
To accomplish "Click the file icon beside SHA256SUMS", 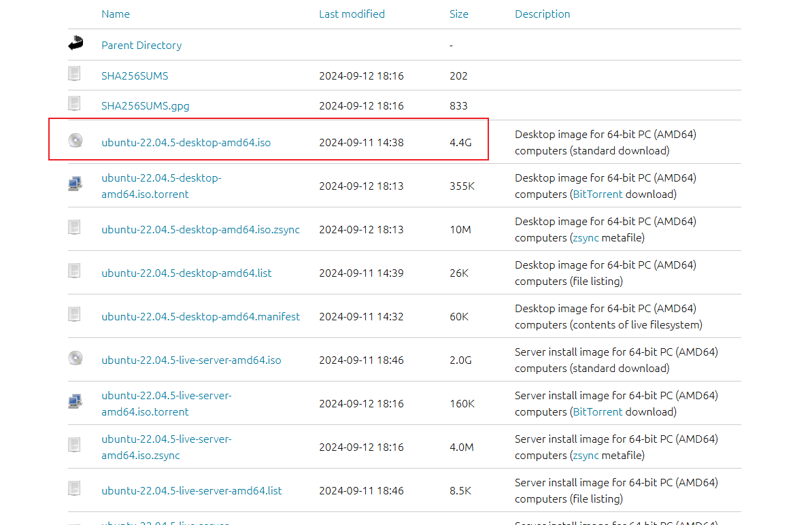I will point(75,73).
